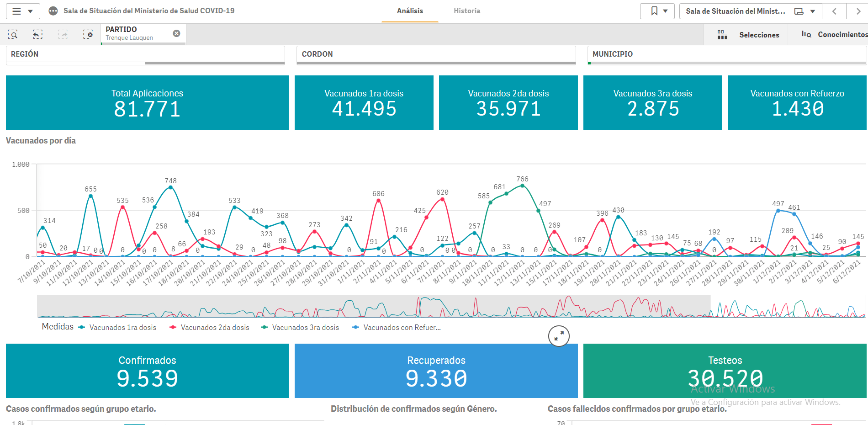Open the bookmarks icon
The height and width of the screenshot is (425, 868).
pos(654,11)
